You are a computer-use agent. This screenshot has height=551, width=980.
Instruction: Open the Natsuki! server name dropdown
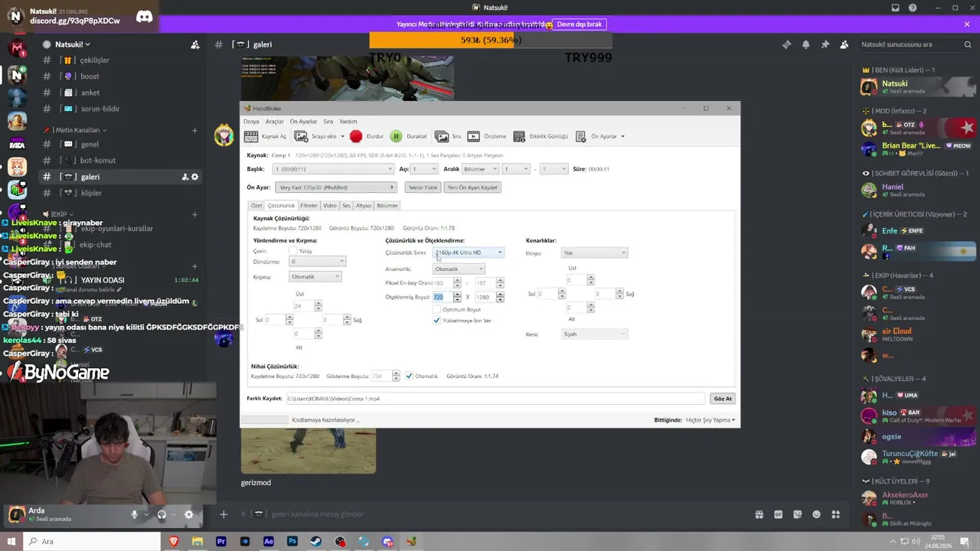[x=73, y=44]
